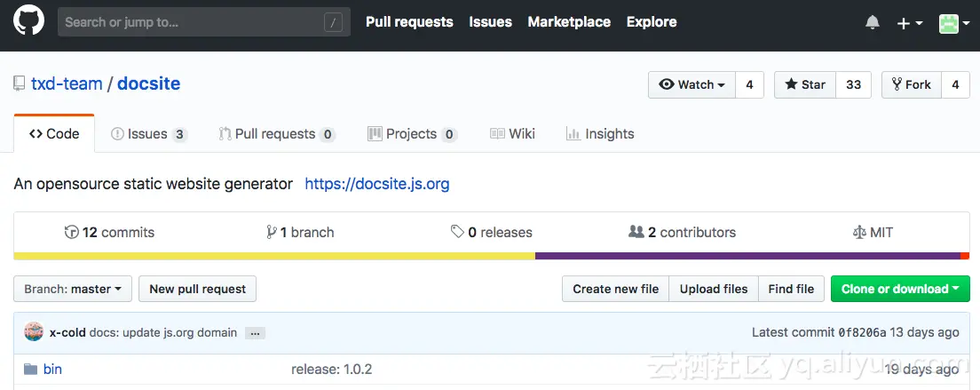Open the notifications bell

(x=873, y=22)
